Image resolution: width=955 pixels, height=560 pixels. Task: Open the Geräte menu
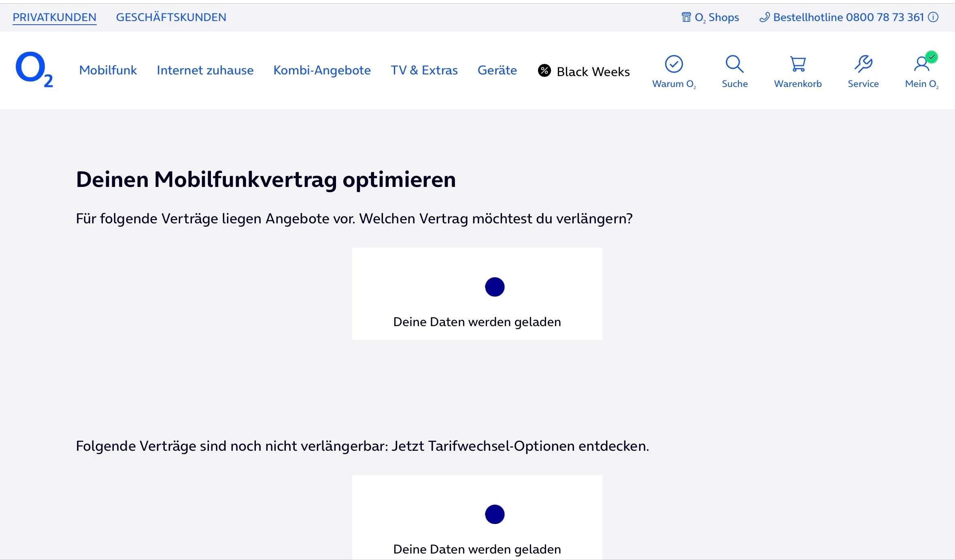(x=497, y=70)
